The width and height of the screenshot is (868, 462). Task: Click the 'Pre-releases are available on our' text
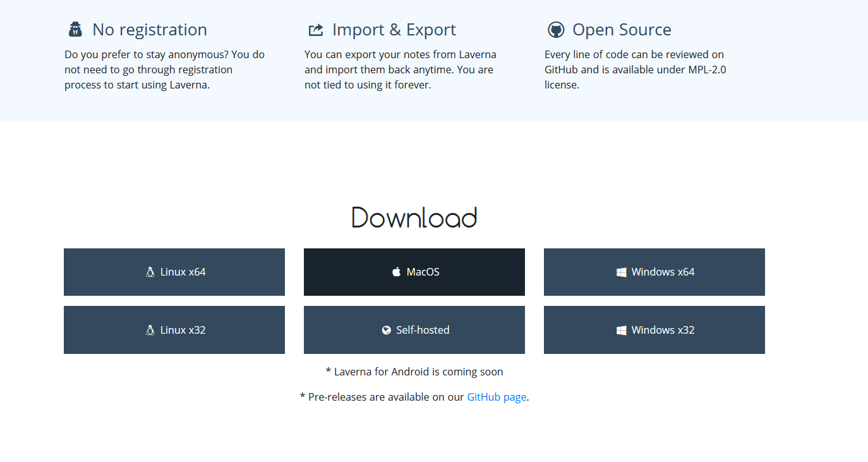[382, 397]
